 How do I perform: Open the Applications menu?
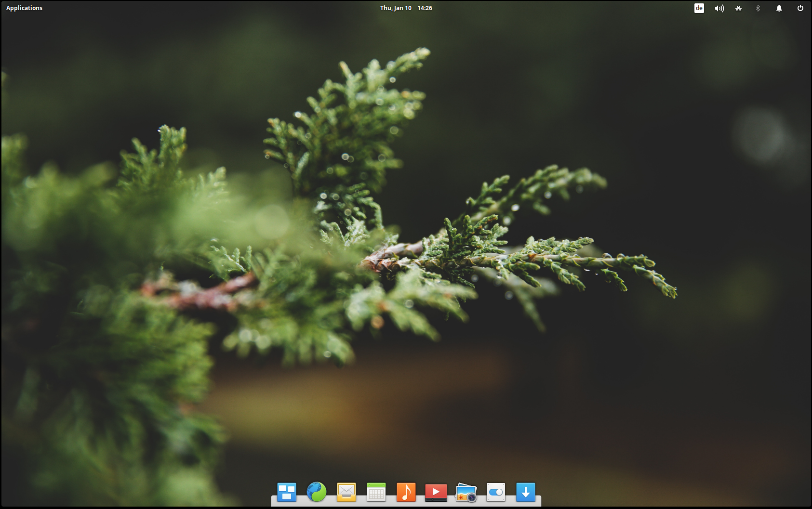pos(24,8)
